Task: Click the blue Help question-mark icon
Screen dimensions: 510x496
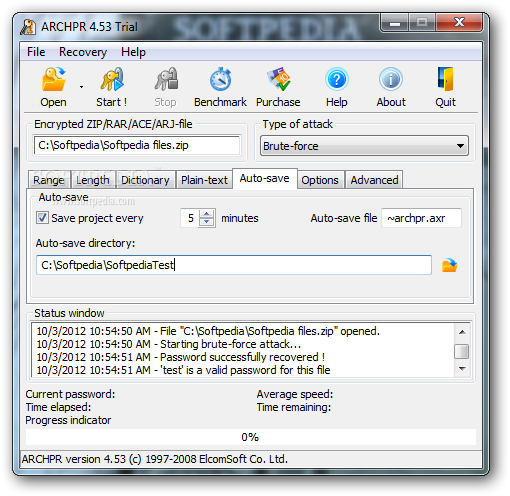Action: coord(337,79)
